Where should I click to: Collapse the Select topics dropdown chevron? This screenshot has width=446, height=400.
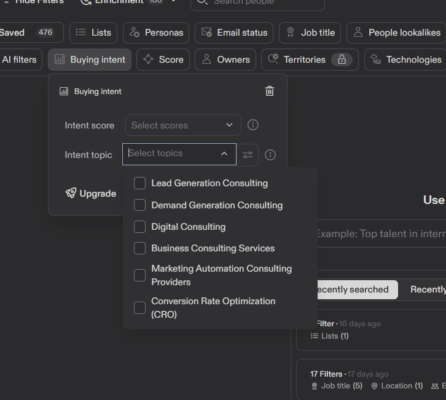point(224,154)
